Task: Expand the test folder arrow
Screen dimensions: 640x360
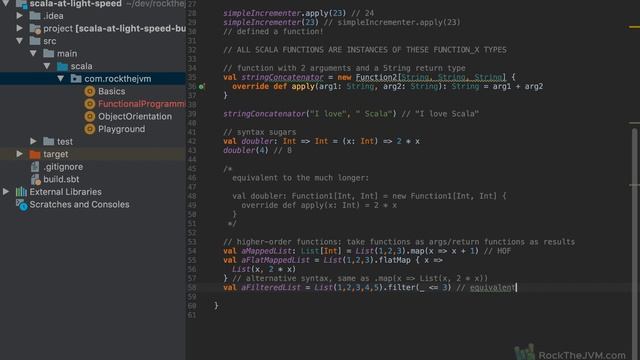Action: click(x=33, y=141)
